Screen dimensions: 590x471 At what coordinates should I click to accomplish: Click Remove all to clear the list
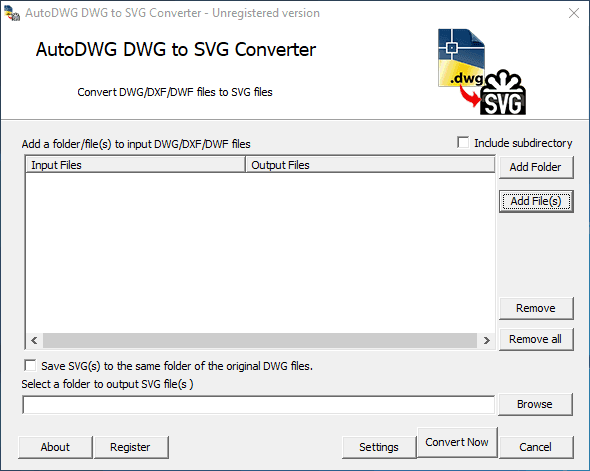pos(536,339)
